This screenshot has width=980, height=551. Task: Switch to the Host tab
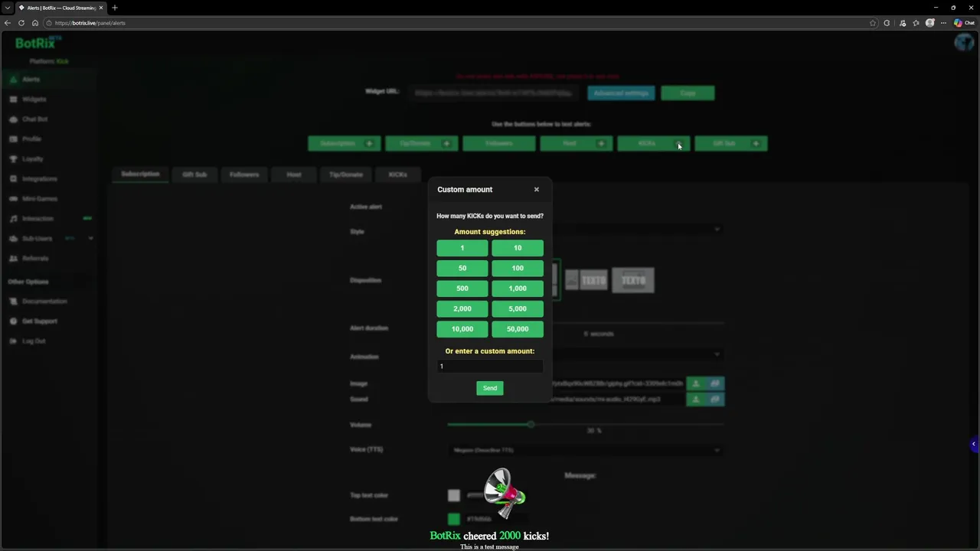pyautogui.click(x=294, y=174)
